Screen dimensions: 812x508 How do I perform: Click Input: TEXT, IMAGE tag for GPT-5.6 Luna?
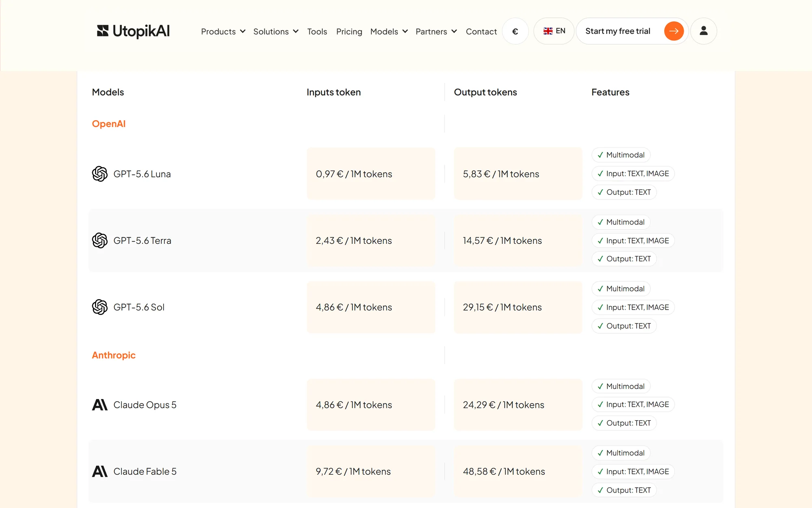633,174
